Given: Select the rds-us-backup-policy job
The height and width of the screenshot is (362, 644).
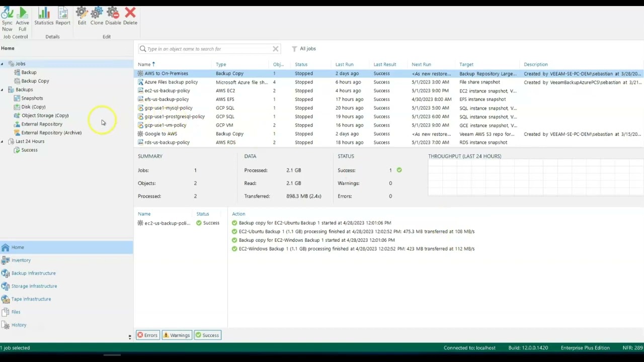Looking at the screenshot, I should point(389,142).
